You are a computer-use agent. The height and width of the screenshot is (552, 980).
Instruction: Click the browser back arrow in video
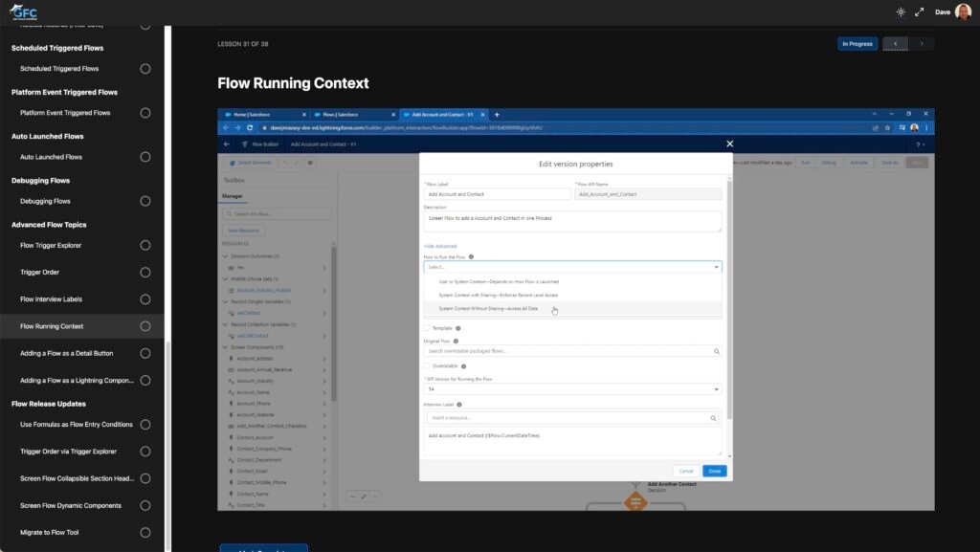226,128
